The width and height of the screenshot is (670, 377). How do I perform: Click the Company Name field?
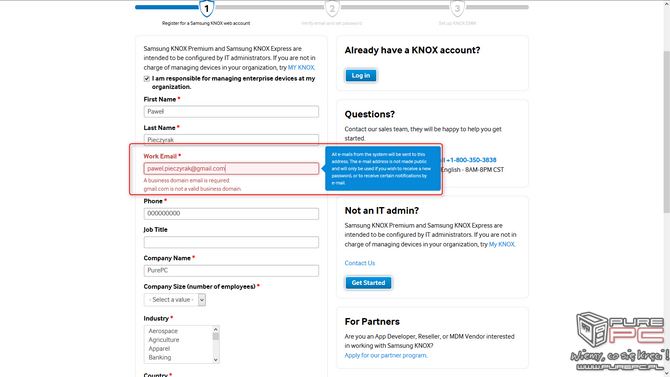click(x=231, y=271)
